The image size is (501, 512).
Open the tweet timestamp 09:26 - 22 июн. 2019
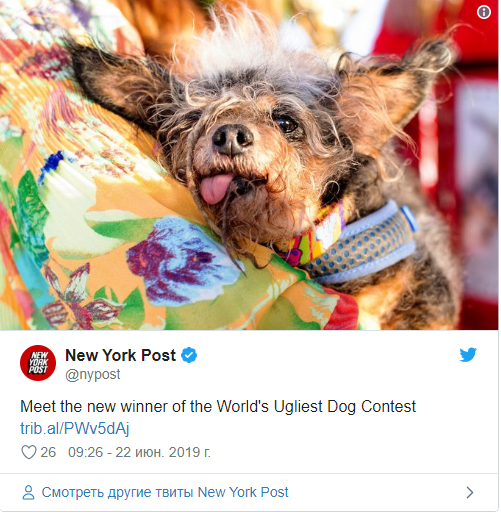coord(139,452)
